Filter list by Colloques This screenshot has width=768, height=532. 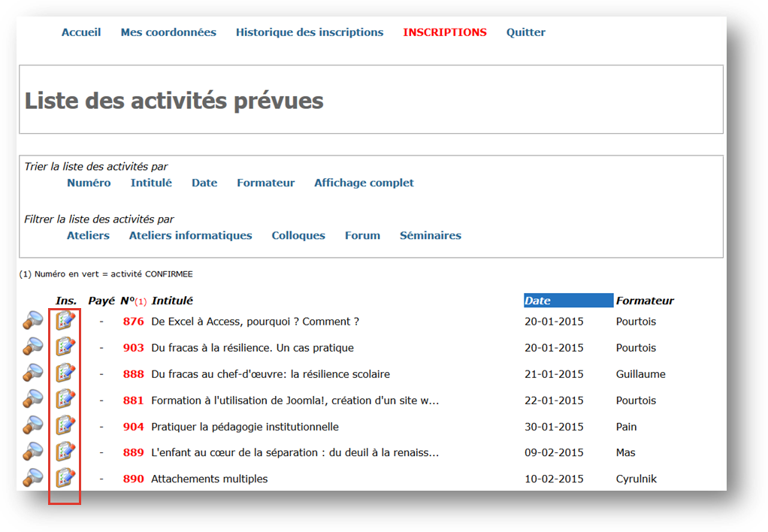click(298, 235)
